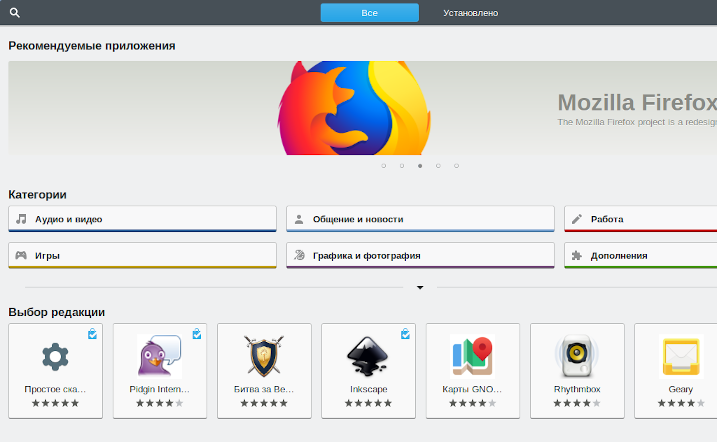The image size is (717, 442).
Task: Click the puzzle piece icon for Дополнения
Action: (577, 256)
